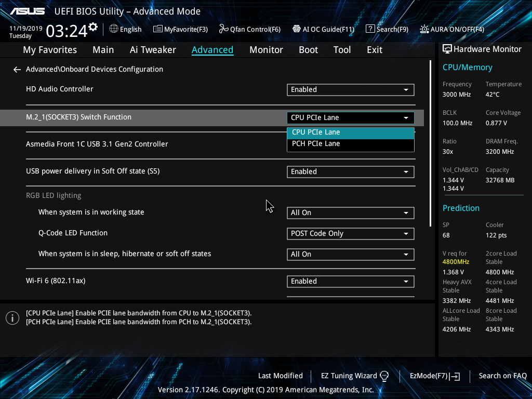Select When system is in working state label

91,212
